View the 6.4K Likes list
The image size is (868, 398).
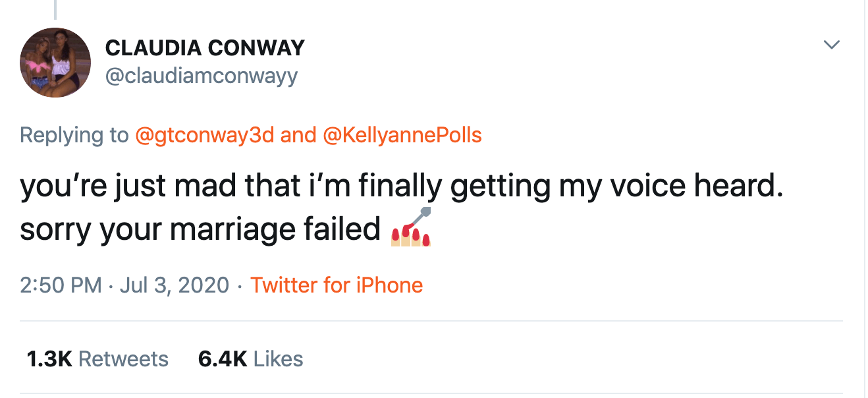tap(250, 359)
